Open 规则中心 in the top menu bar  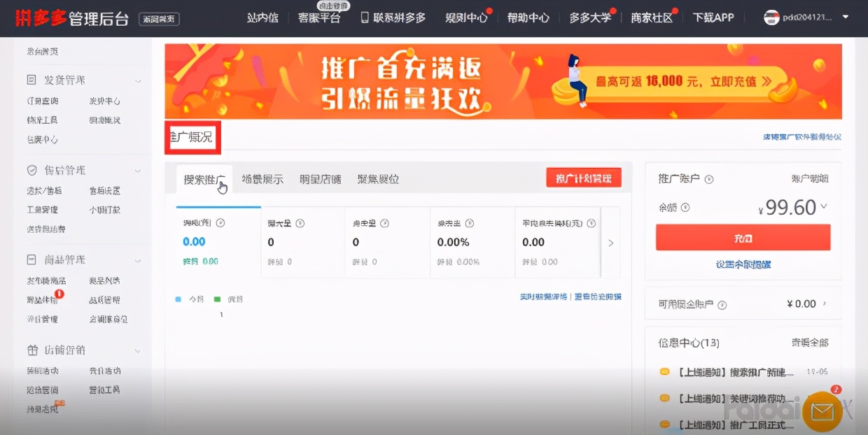click(x=464, y=17)
